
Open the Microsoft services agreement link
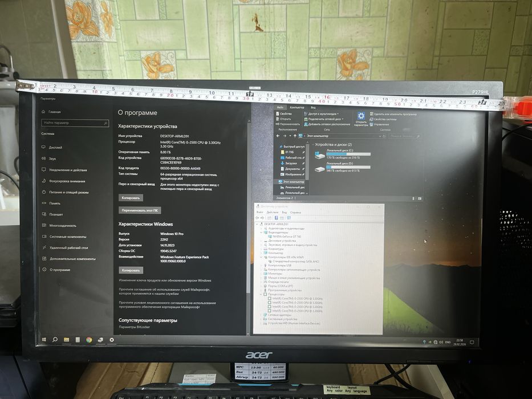click(164, 292)
